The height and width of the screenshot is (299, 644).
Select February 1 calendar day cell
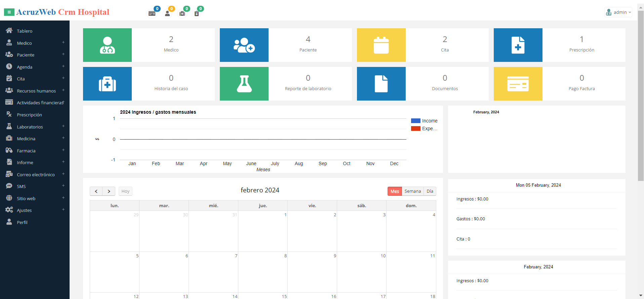click(x=263, y=231)
